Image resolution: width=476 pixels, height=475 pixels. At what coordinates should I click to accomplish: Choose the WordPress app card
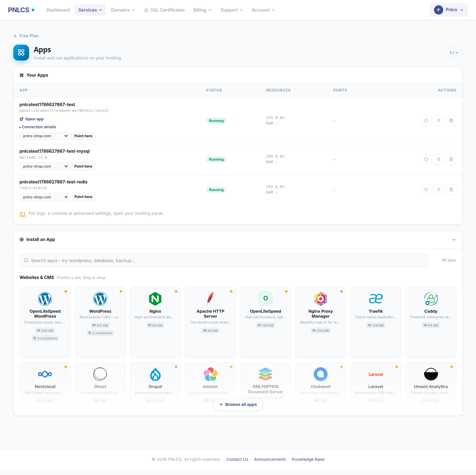[x=100, y=322]
